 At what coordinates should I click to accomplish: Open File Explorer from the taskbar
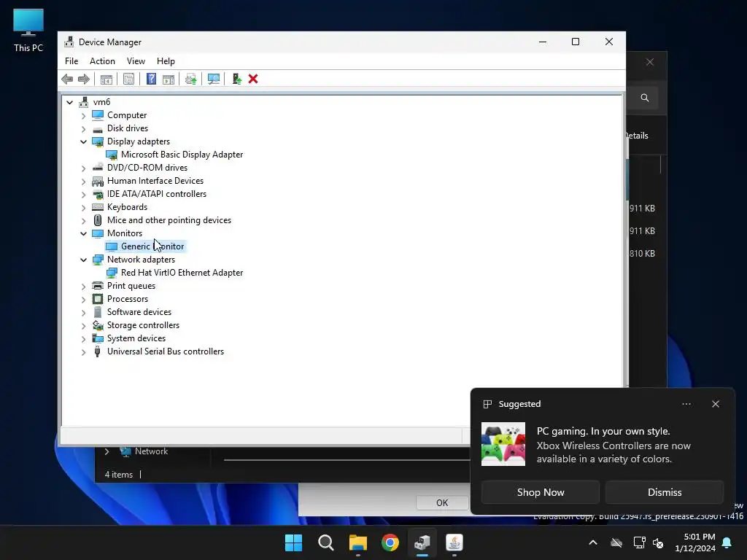click(357, 542)
